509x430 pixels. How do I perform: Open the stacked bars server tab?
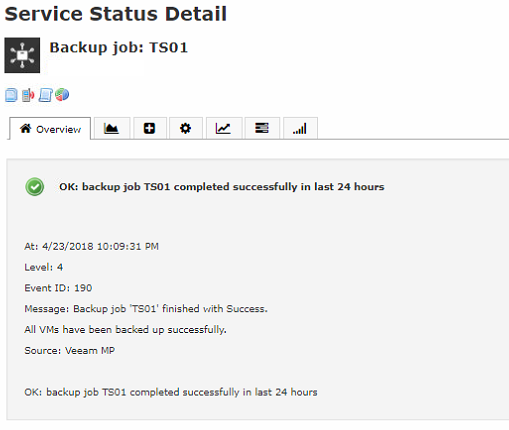click(x=262, y=128)
